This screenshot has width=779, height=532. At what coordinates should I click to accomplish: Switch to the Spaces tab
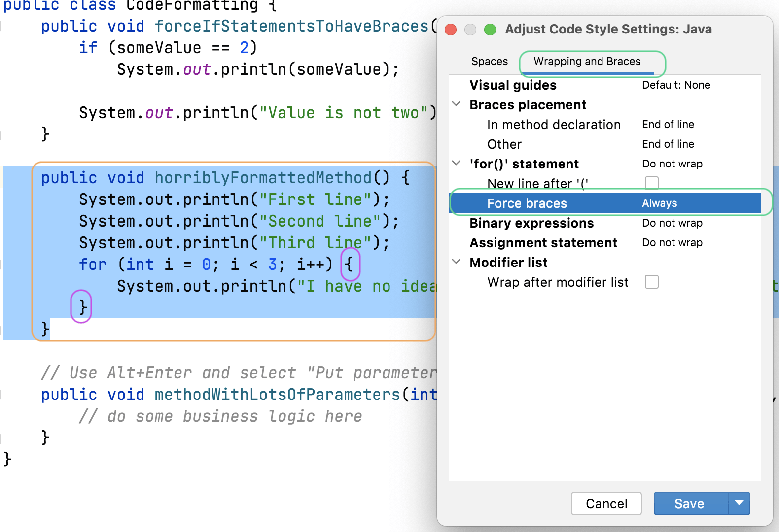[x=489, y=62]
